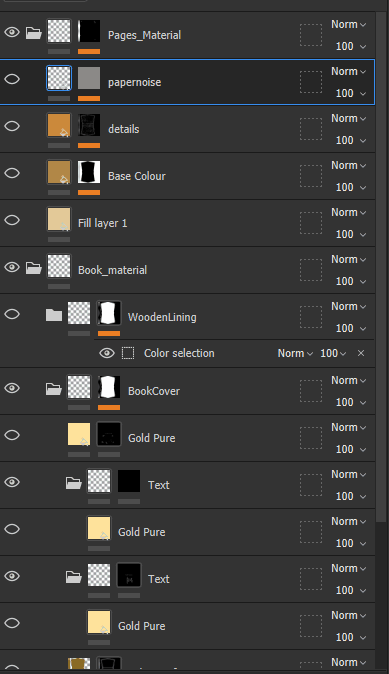Screen dimensions: 389x674
Task: Open blend mode dropdown for Pages_Material
Action: pos(348,25)
